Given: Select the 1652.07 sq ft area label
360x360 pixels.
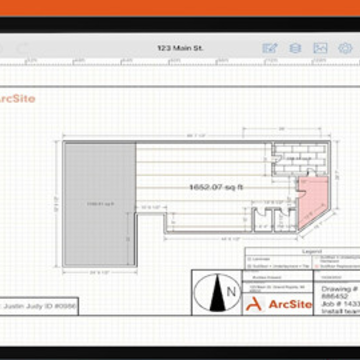Looking at the screenshot, I should 216,187.
